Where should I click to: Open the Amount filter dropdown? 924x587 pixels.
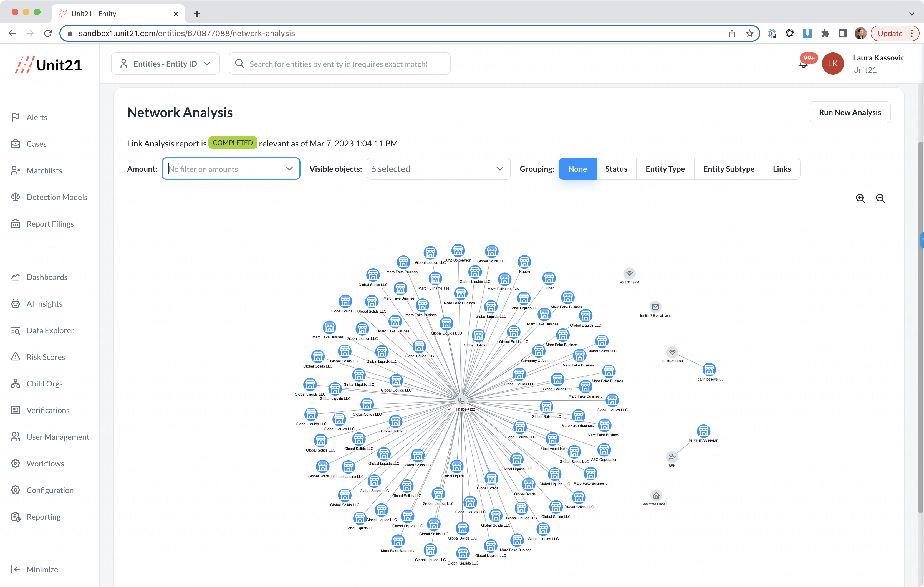pyautogui.click(x=231, y=169)
